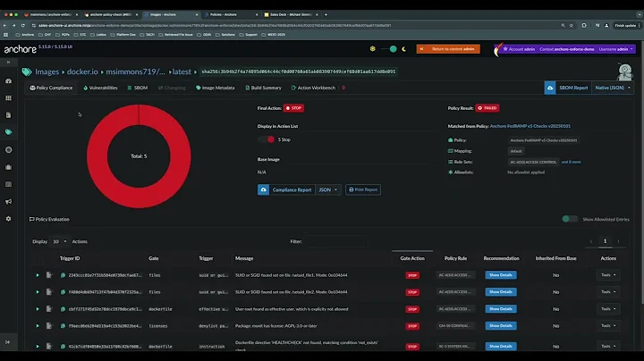
Task: Open Anchore FedRAMP v5 Checks policy link
Action: 530,126
